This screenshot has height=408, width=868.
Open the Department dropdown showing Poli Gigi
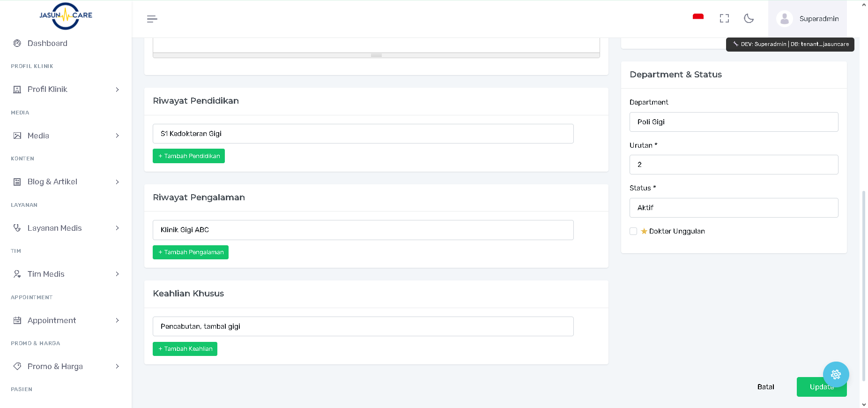(x=734, y=122)
